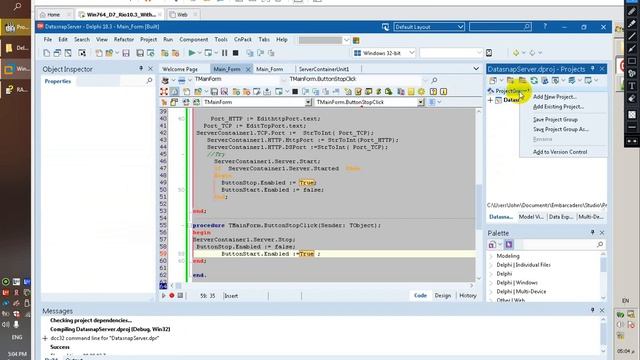Click the question mark icon in editor toolbar

[433, 91]
